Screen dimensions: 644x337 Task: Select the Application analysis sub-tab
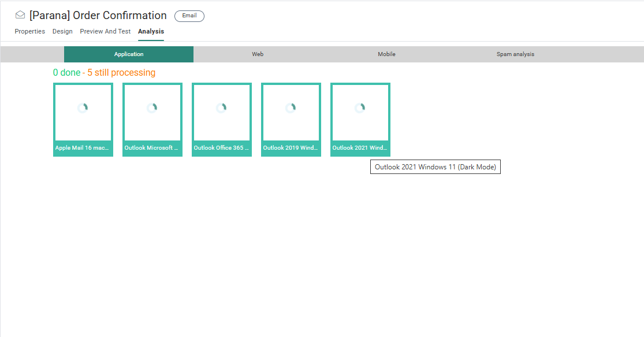tap(129, 54)
